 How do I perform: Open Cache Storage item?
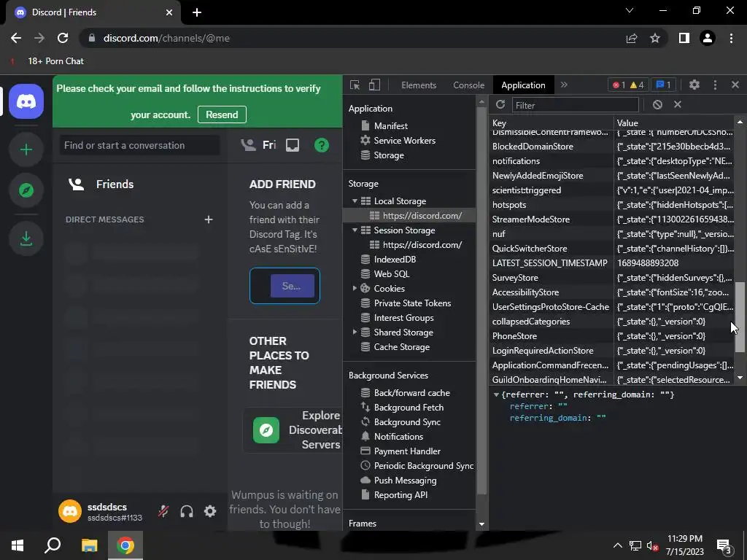[402, 347]
